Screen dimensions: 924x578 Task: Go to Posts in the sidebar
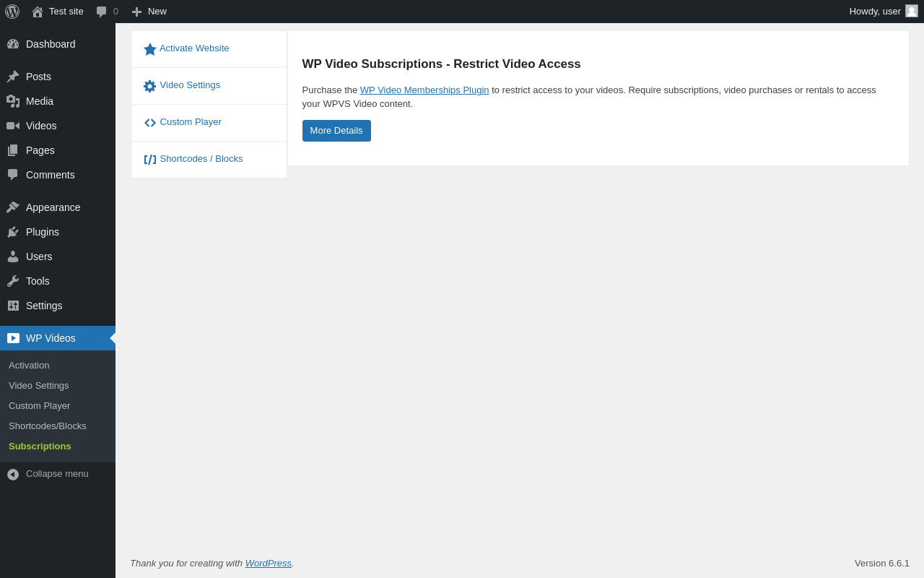click(x=58, y=77)
